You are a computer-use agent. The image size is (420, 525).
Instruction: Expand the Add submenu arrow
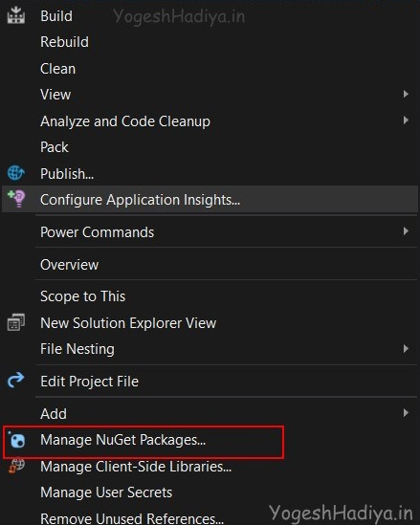click(x=406, y=413)
